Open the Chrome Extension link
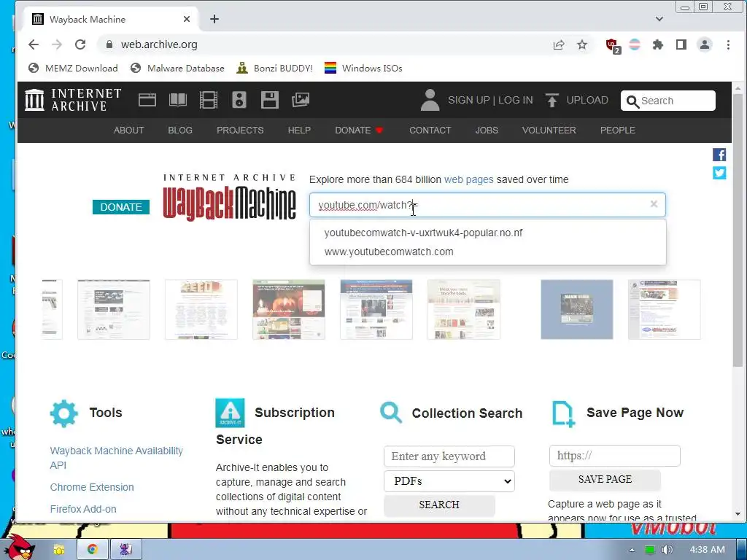Viewport: 747px width, 560px height. coord(92,487)
